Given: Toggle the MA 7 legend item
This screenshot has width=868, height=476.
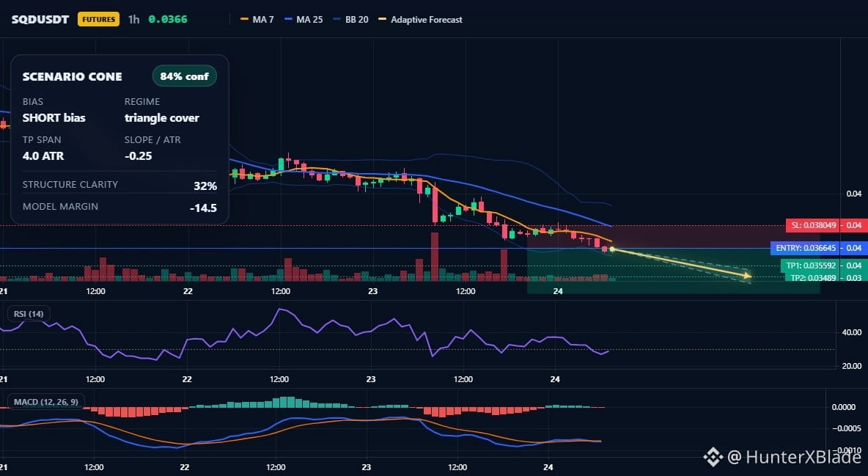Looking at the screenshot, I should pyautogui.click(x=257, y=19).
